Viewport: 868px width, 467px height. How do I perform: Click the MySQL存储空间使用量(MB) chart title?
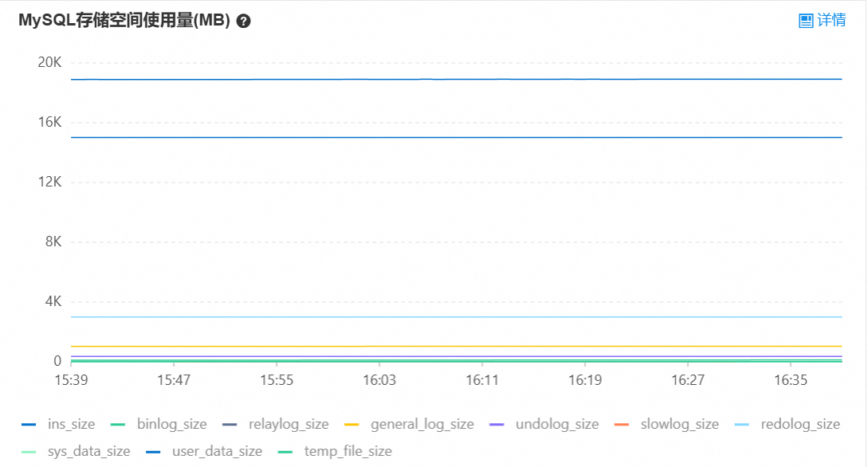[x=124, y=21]
